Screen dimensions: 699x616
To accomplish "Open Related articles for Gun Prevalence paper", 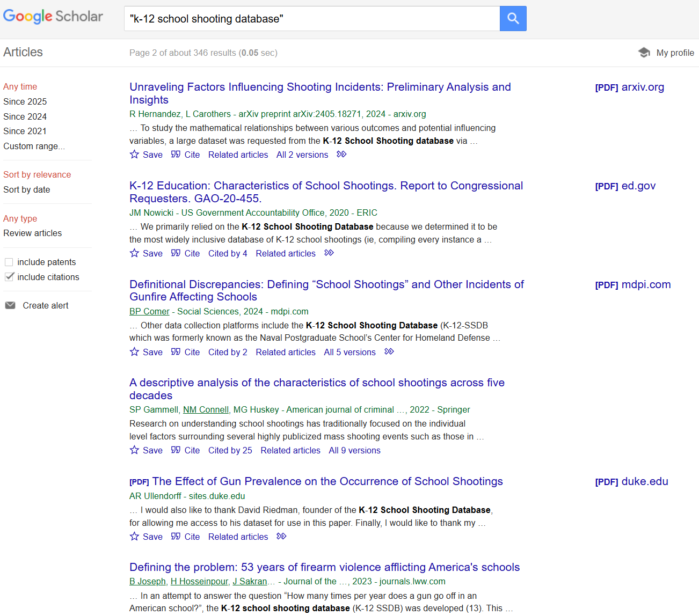I will click(x=238, y=537).
